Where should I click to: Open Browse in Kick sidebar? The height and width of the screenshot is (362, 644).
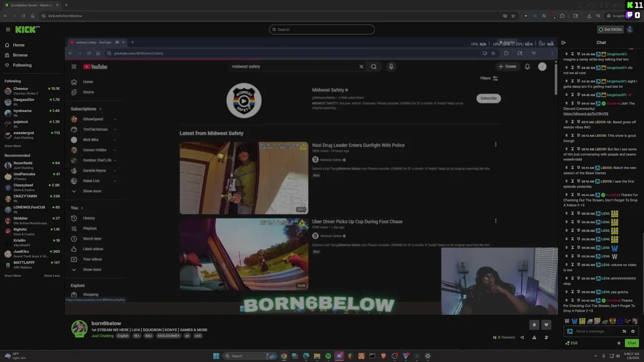[20, 55]
